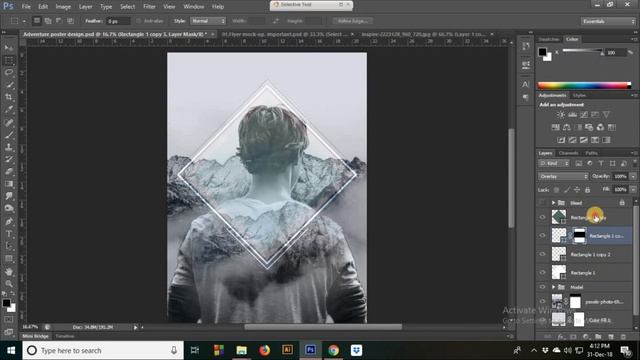Open the Style Normal dropdown
This screenshot has width=640, height=360.
pyautogui.click(x=208, y=21)
